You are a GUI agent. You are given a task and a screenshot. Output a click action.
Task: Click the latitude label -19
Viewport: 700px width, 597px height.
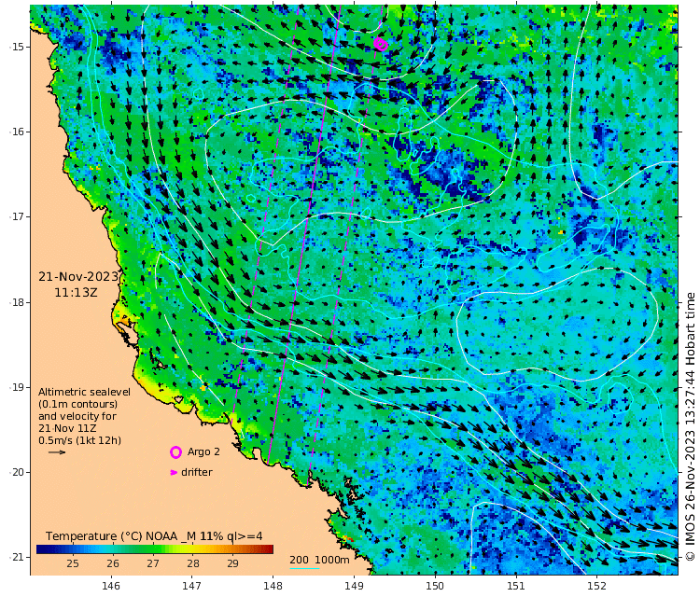(x=17, y=387)
